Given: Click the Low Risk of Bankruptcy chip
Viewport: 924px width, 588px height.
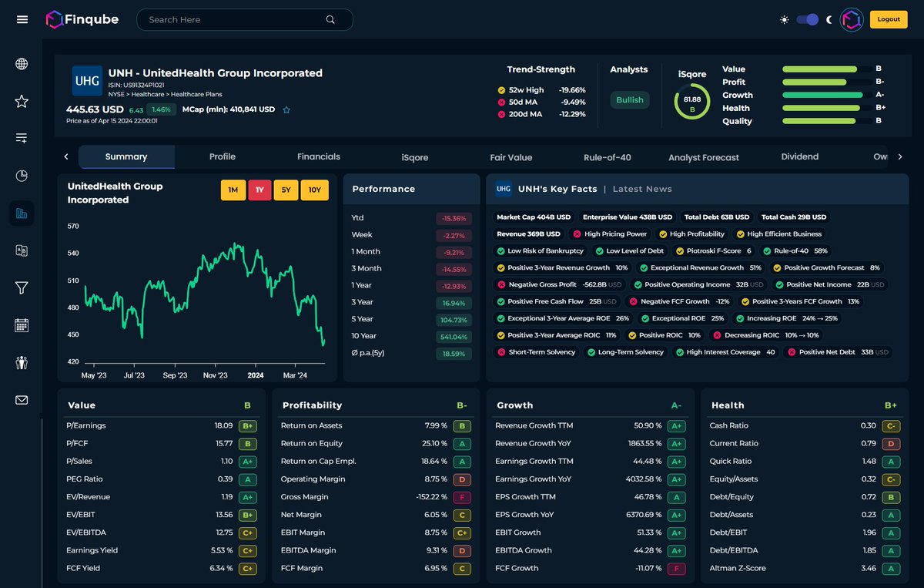Looking at the screenshot, I should [540, 250].
